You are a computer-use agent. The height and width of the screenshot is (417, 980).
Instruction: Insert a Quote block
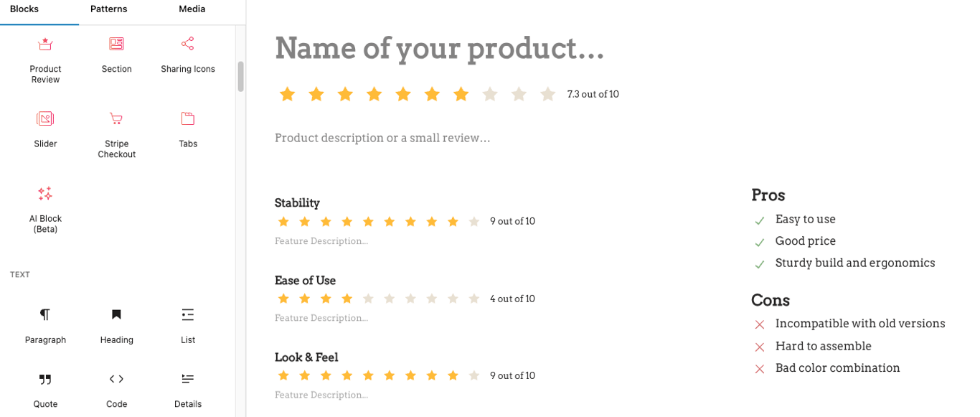pyautogui.click(x=44, y=388)
